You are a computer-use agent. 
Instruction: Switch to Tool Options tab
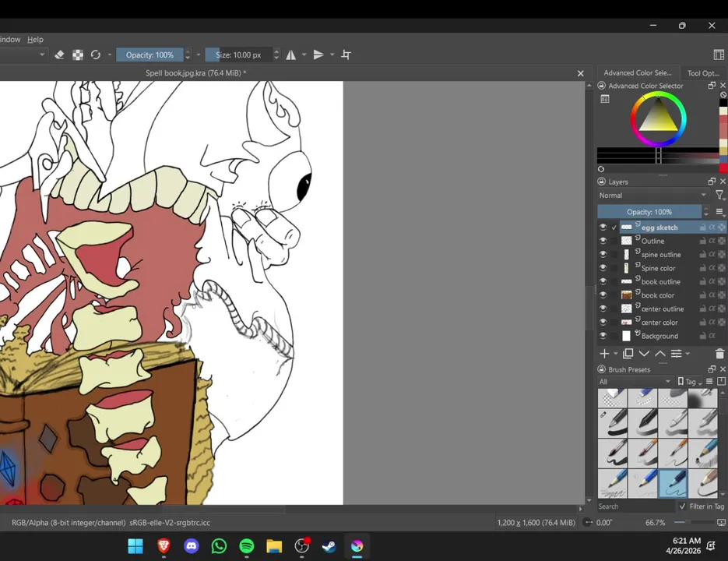(x=703, y=73)
